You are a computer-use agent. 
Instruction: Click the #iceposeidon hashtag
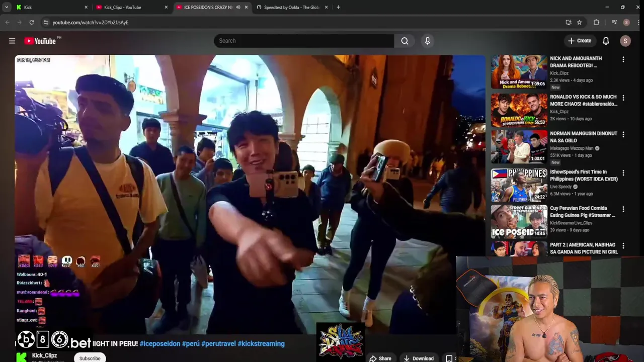click(159, 344)
